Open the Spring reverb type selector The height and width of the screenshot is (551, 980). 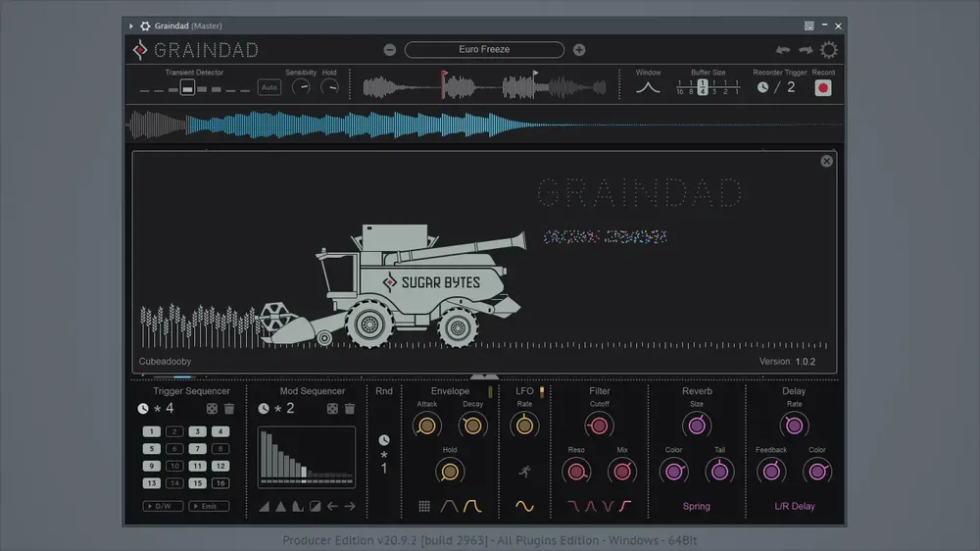(x=696, y=506)
